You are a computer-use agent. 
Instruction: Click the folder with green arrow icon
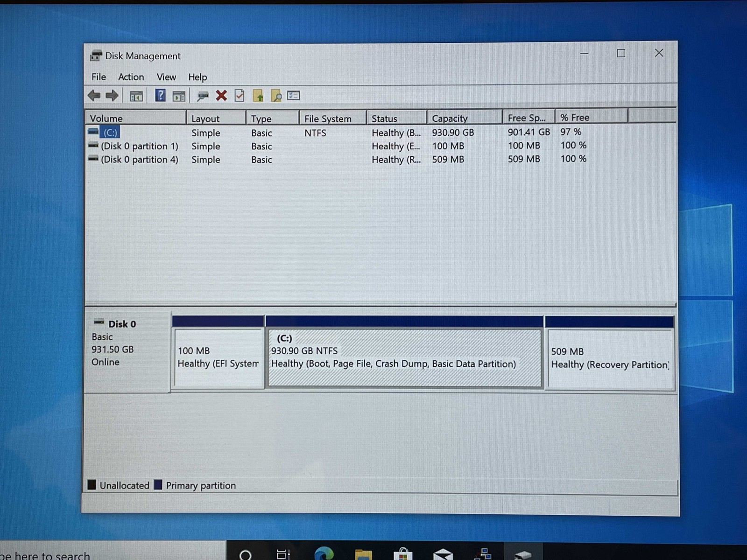(258, 96)
